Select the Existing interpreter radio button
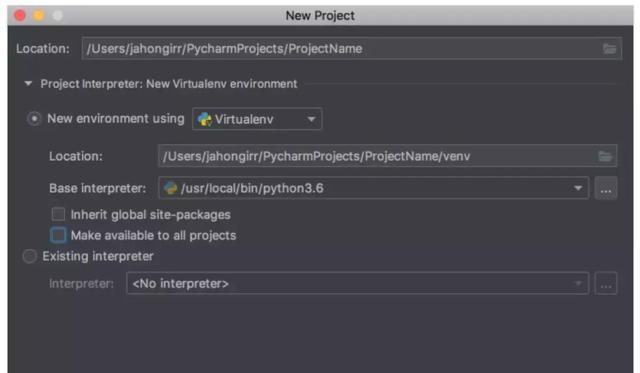The width and height of the screenshot is (640, 373). pyautogui.click(x=30, y=256)
